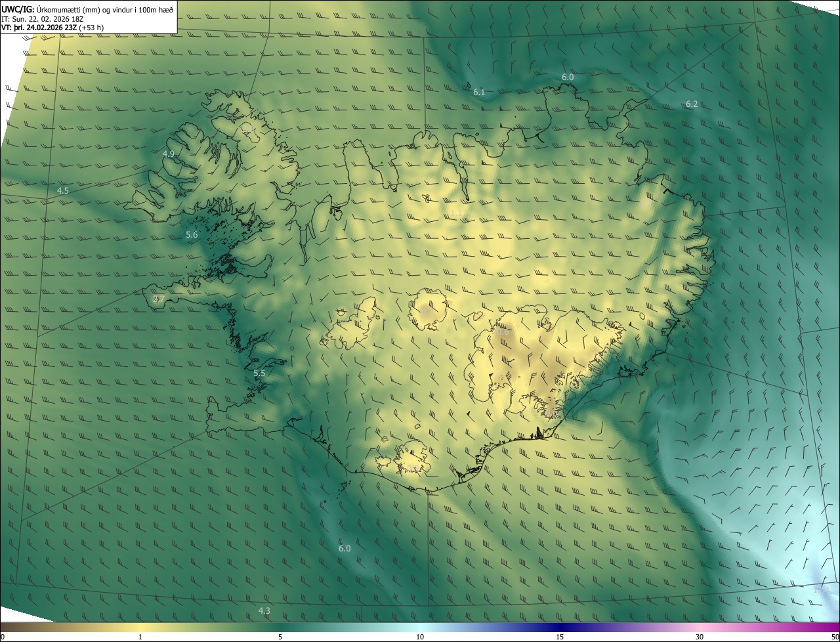This screenshot has height=642, width=840.
Task: Pick the colorbar tick labeled 1
Action: point(140,637)
